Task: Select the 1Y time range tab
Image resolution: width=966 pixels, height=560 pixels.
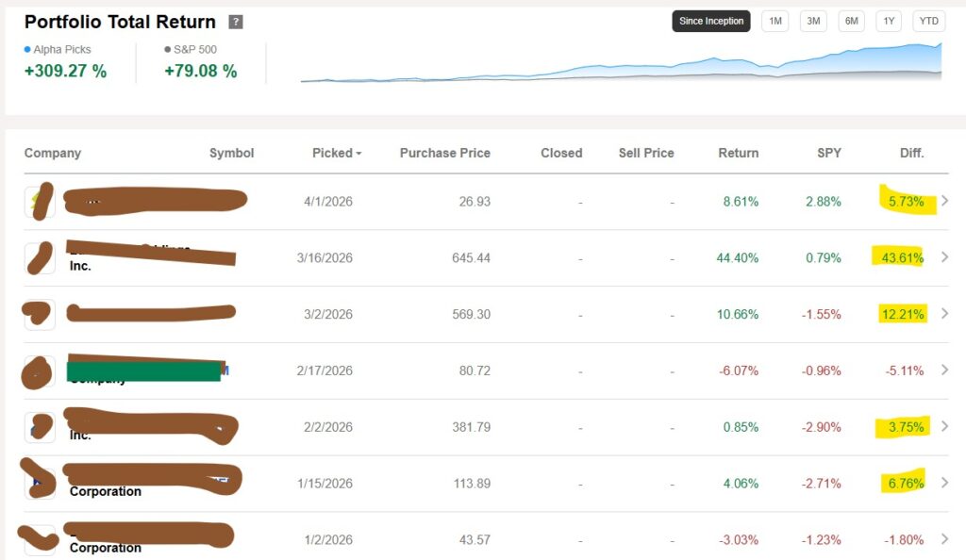Action: coord(888,21)
